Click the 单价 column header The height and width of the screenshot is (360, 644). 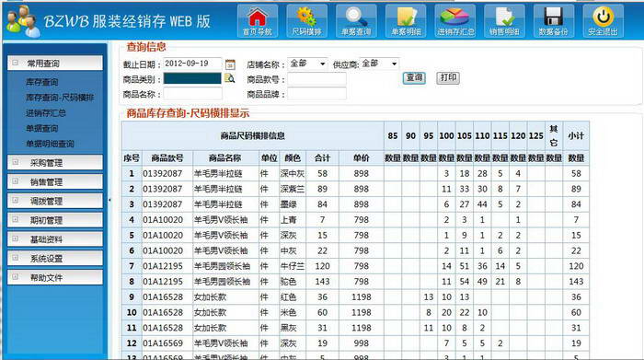tap(362, 157)
